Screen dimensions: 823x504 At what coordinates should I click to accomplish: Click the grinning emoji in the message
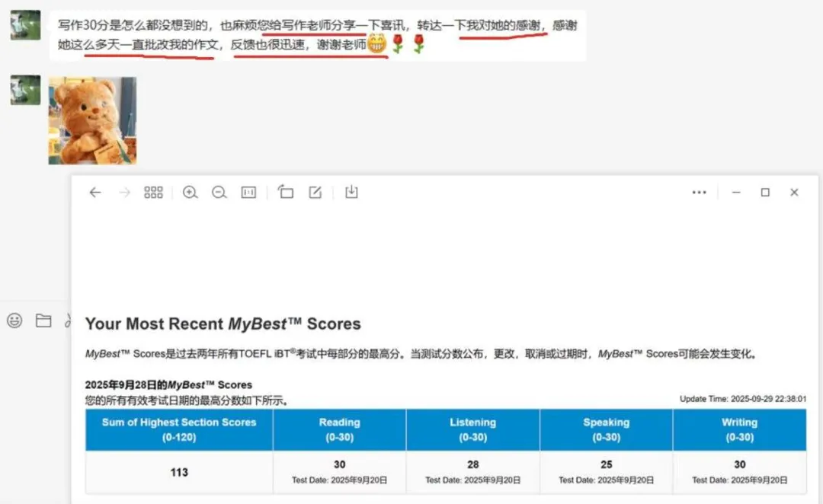(376, 44)
